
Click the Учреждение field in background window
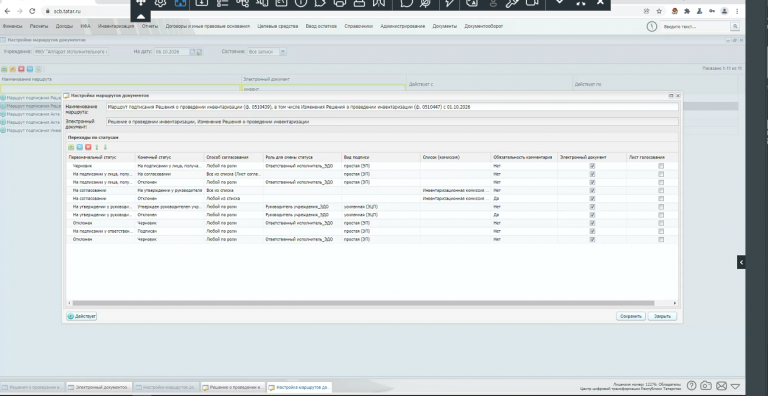(71, 51)
